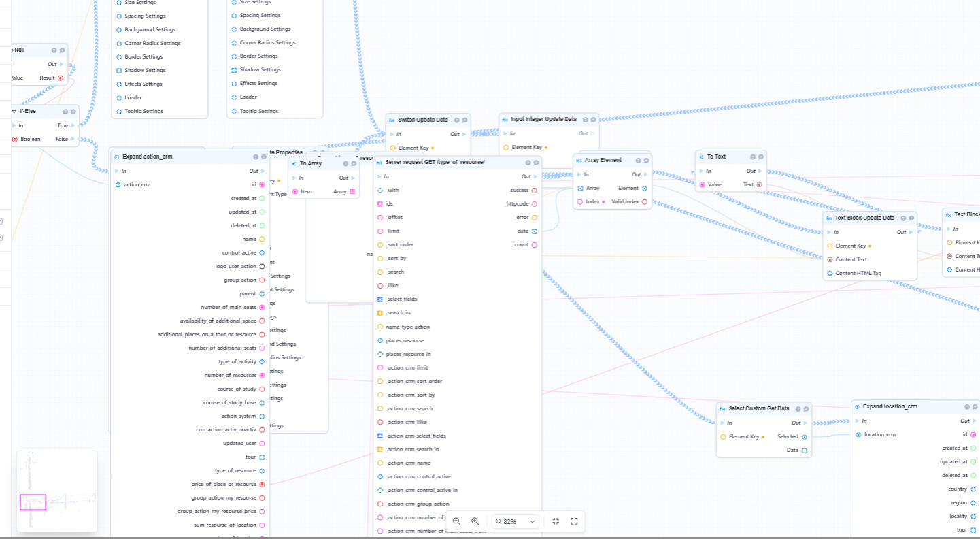
Task: Click the Valid Index output port
Action: [644, 202]
